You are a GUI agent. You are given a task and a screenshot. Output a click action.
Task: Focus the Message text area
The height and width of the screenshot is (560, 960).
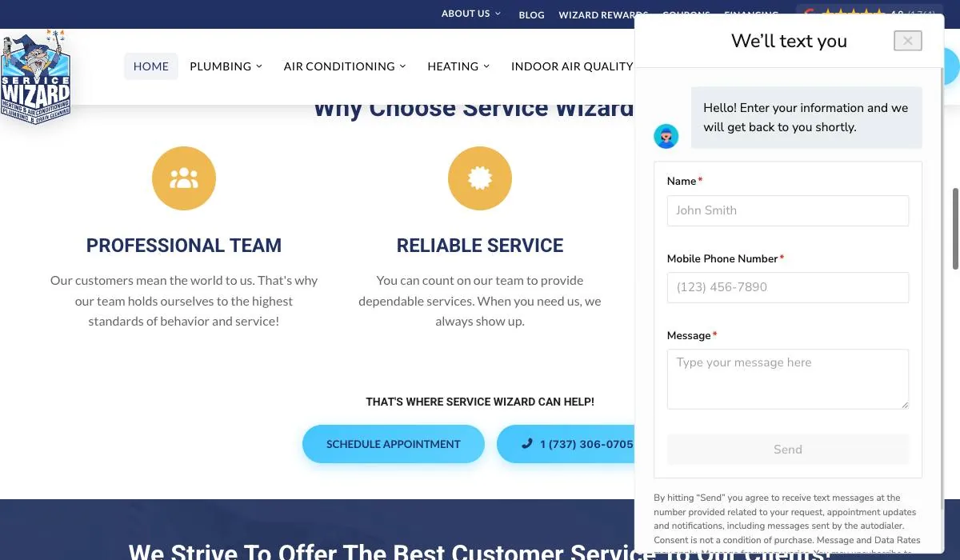(788, 379)
